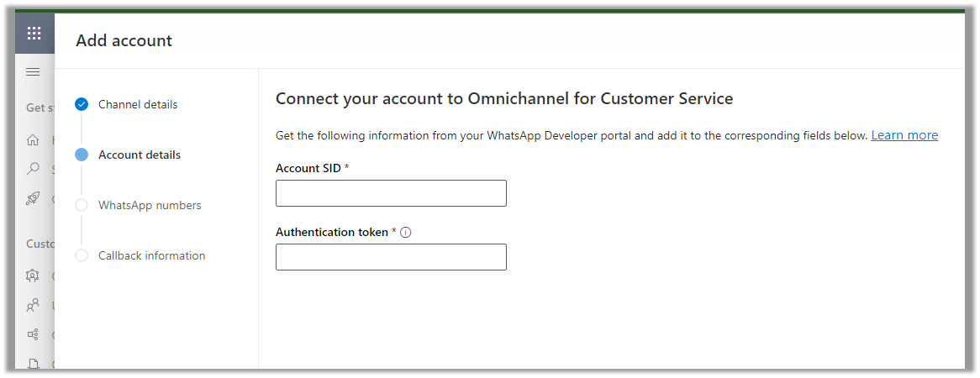
Task: Go to Channel details step label
Action: 138,104
